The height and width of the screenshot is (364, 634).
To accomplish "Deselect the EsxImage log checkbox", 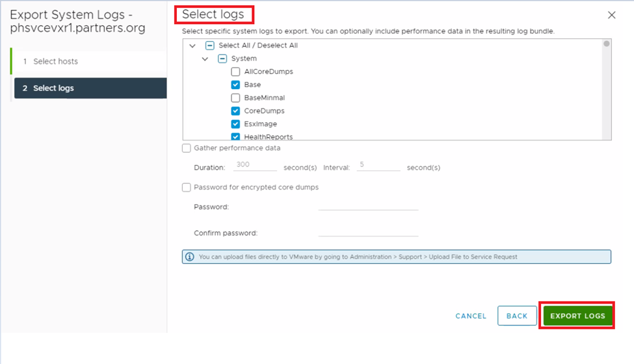I will 235,124.
